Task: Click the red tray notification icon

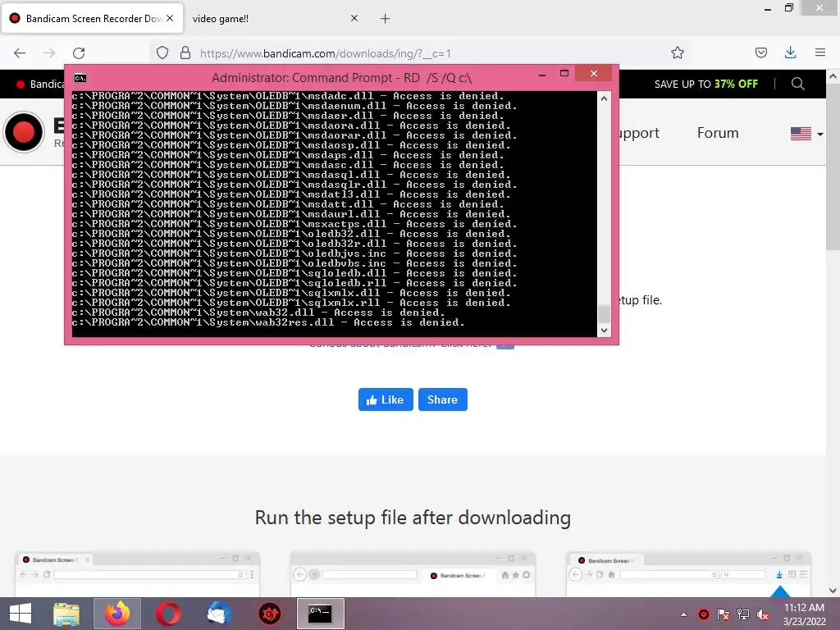Action: click(x=703, y=614)
